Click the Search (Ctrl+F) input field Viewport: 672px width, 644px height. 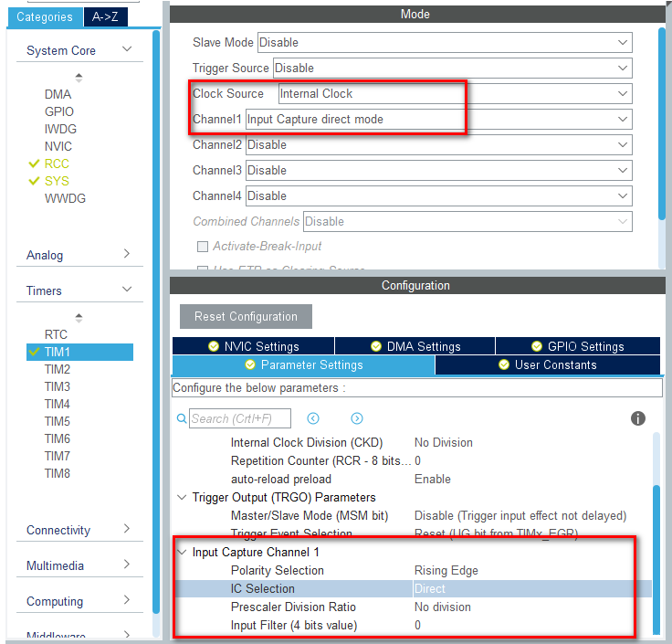(240, 418)
